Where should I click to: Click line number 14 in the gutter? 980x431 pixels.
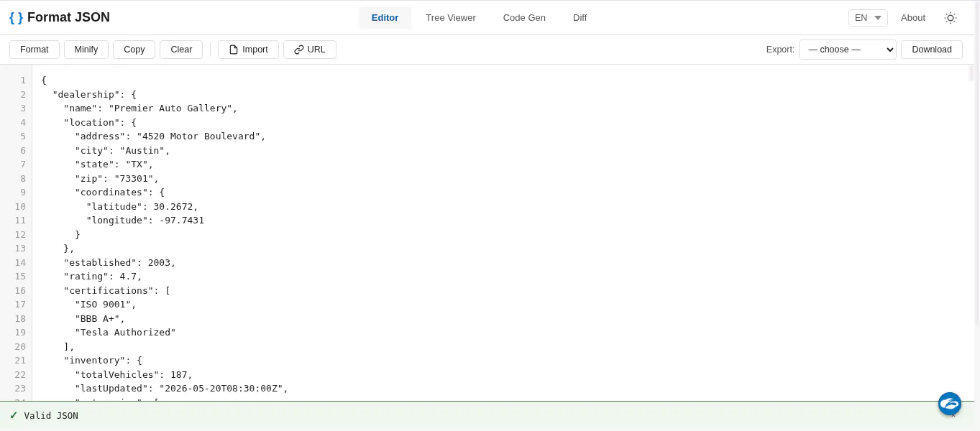[x=20, y=263]
